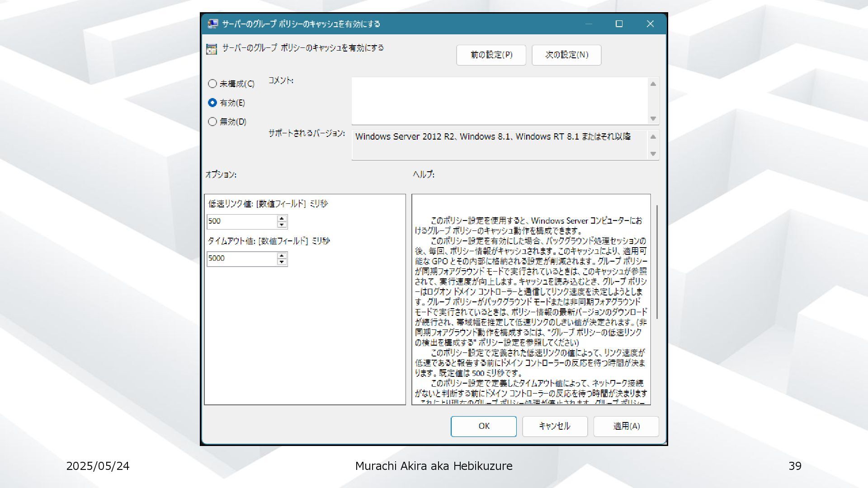Screen dimensions: 868x488
Task: Click 前の設定(P) (Previous Setting) button
Action: (x=491, y=55)
